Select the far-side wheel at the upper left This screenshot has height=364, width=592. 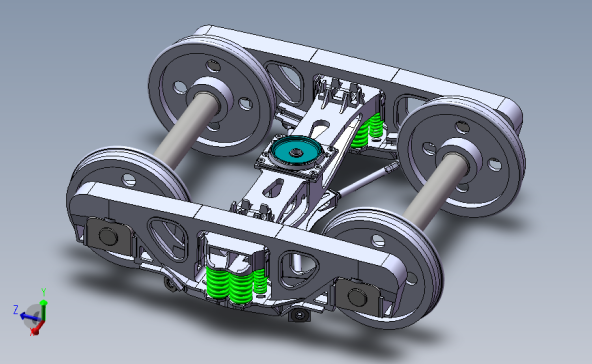coord(211,96)
